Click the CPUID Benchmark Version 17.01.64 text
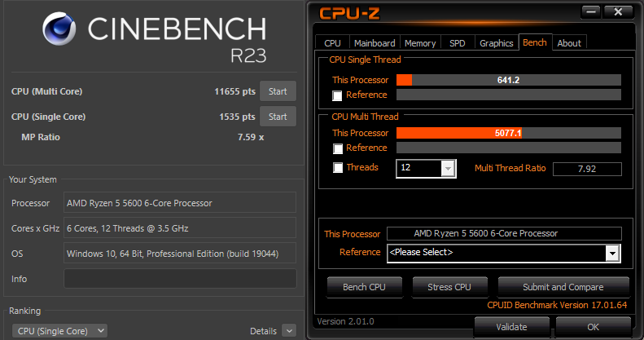The width and height of the screenshot is (644, 340). (x=557, y=305)
